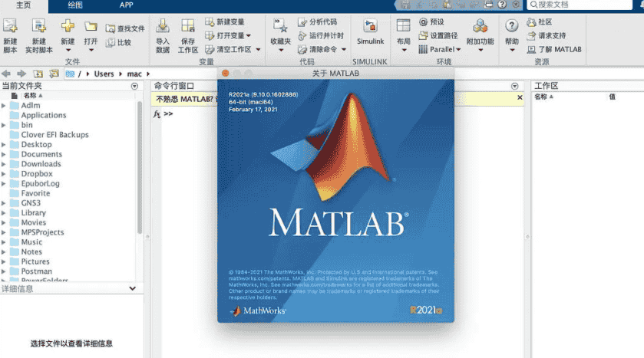Expand the Library folder

pos(4,213)
